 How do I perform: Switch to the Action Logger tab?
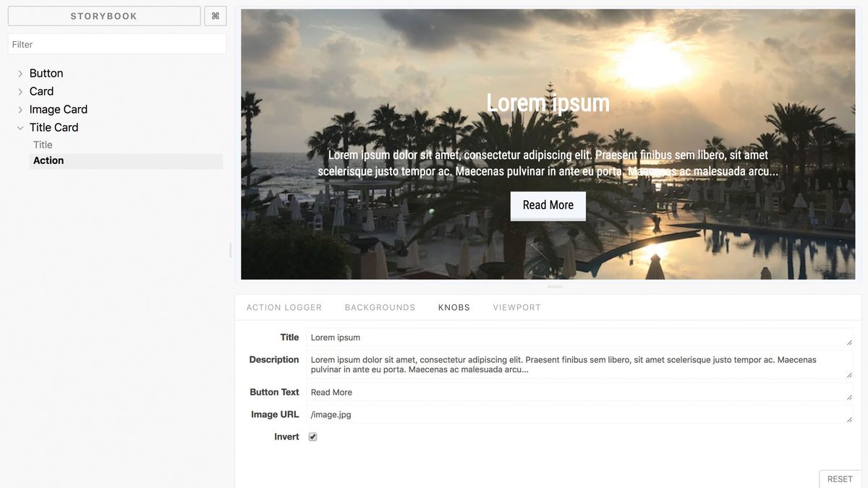point(284,307)
